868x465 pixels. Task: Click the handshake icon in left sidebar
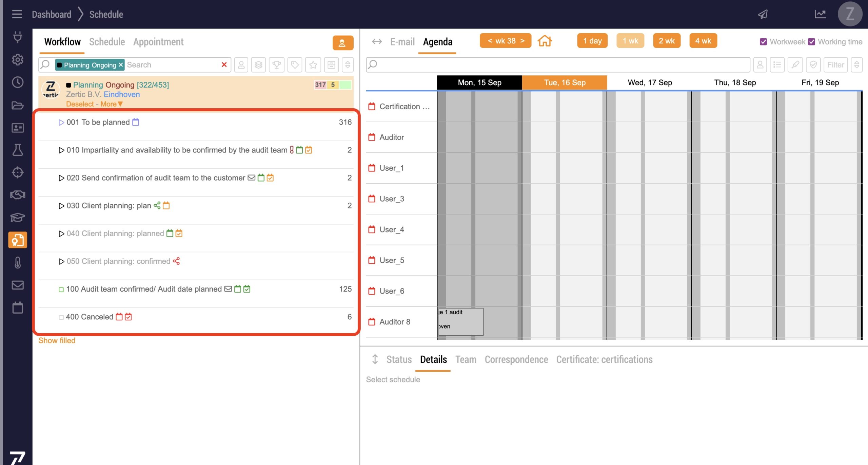[x=17, y=195]
